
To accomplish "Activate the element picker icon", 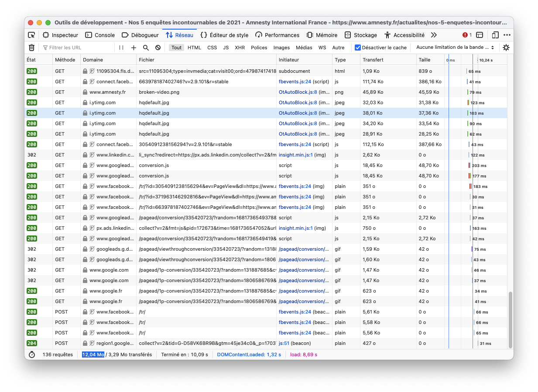I will 31,35.
